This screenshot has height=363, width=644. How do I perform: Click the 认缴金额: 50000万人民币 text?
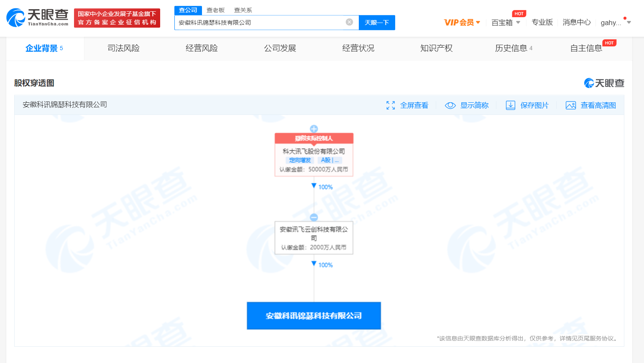[x=314, y=170]
